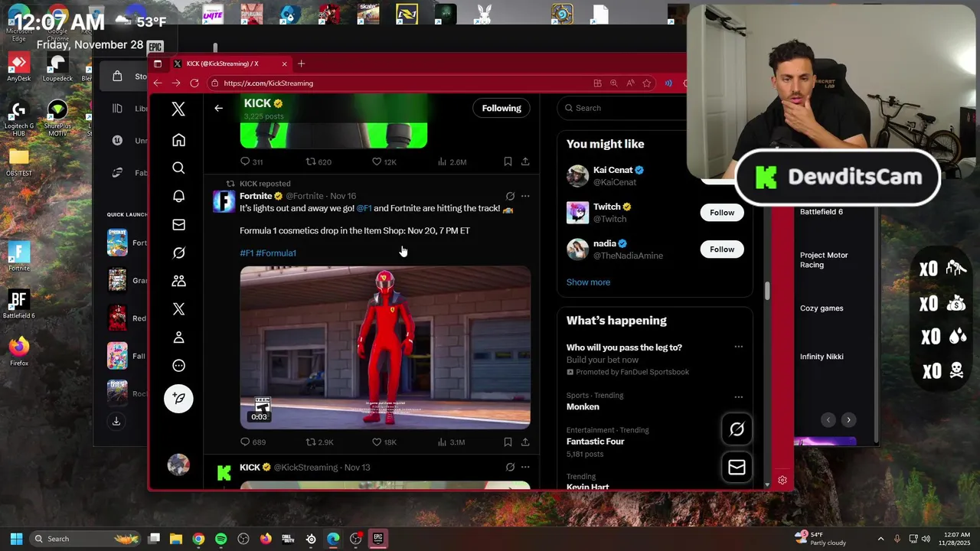
Task: Select Infinity Nikki in the Epic launcher list
Action: coord(822,357)
